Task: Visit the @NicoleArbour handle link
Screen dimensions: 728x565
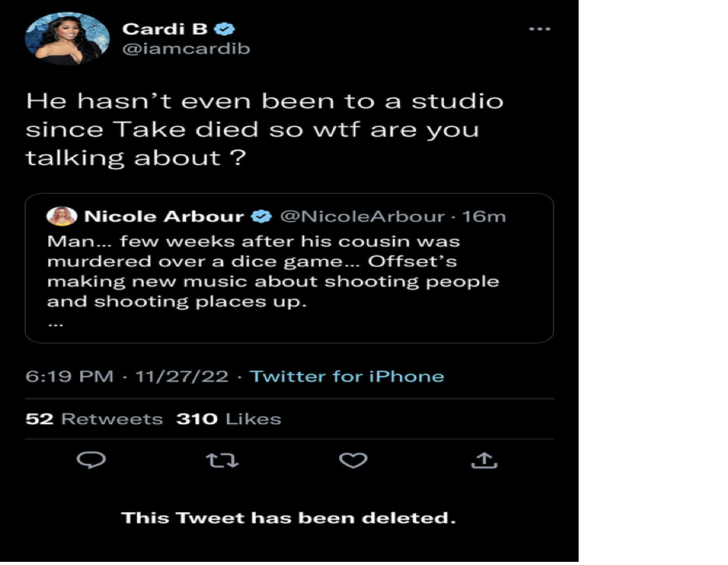Action: 362,216
